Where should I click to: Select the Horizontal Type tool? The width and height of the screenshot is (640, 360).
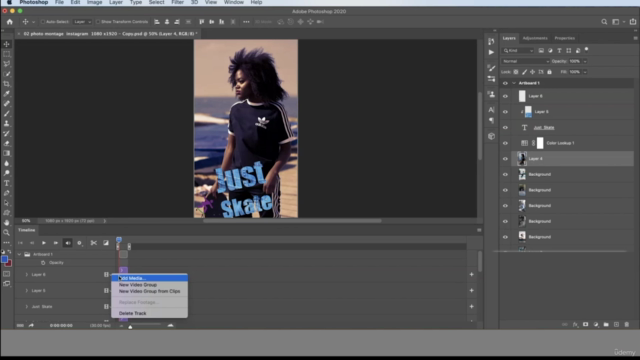7,183
